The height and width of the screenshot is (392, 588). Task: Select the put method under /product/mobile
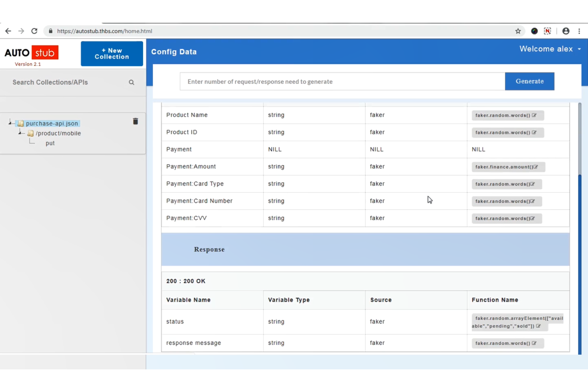click(50, 143)
